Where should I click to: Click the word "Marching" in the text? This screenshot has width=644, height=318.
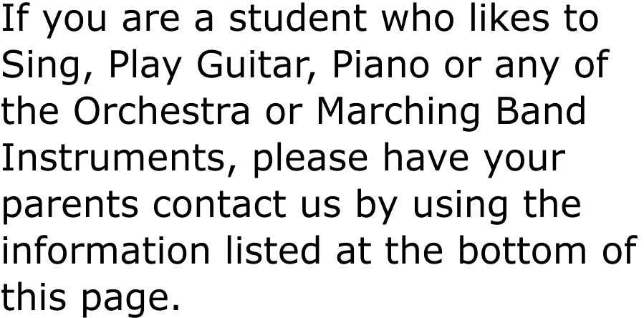coord(398,114)
